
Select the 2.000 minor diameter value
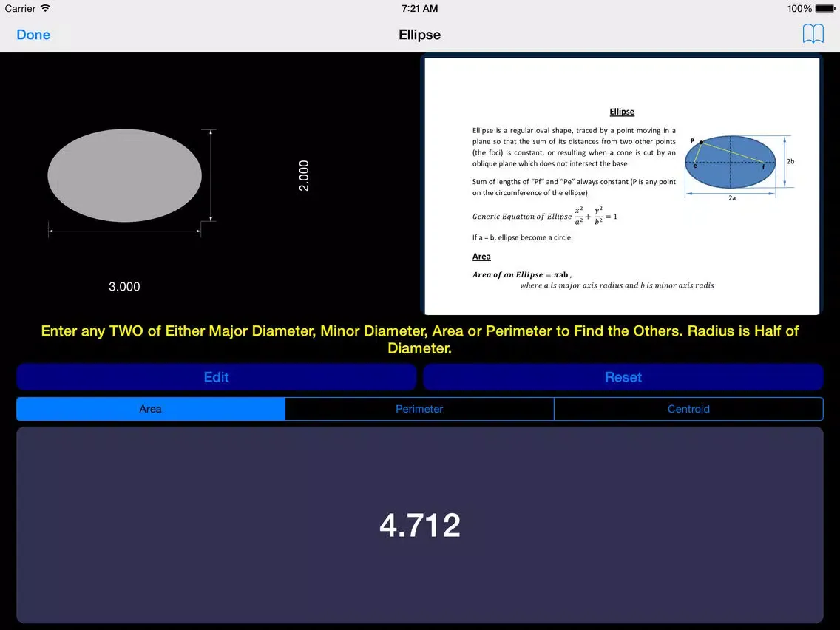304,176
